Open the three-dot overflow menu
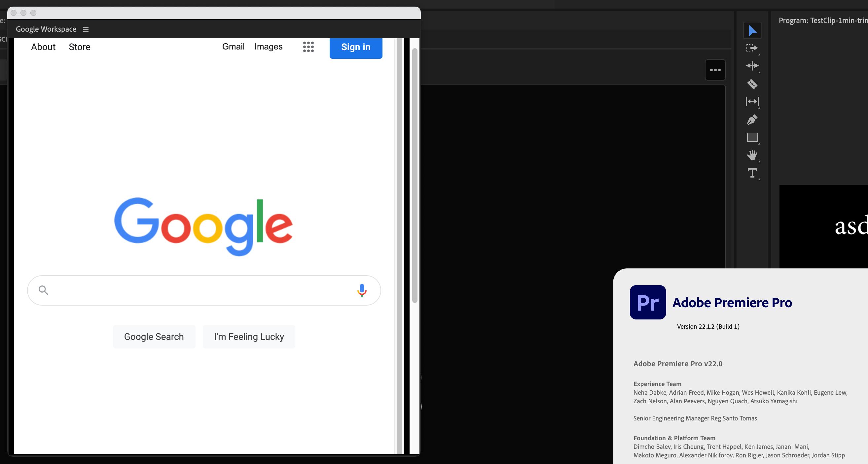Screen dimensions: 868x464 715,70
